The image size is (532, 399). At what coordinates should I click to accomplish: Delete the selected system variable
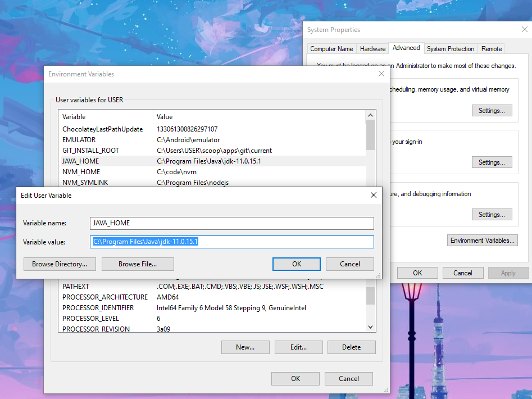click(351, 347)
